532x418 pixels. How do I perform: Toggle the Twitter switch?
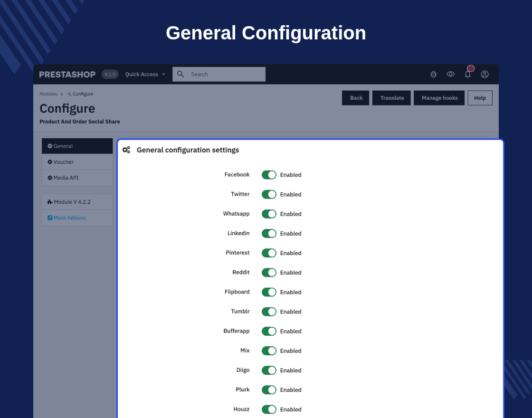click(x=269, y=194)
